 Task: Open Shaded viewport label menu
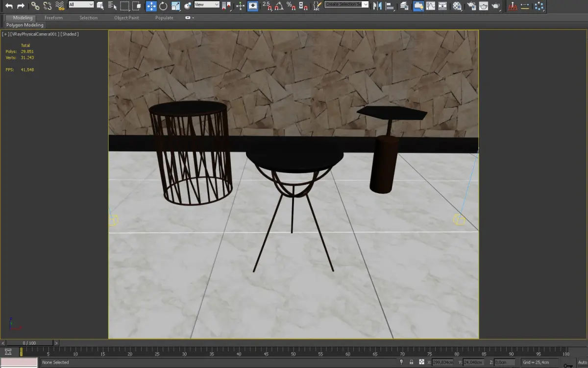point(70,34)
